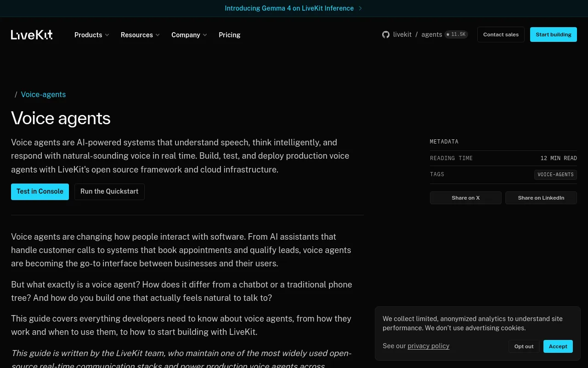Click the Voice agents page heading
588x368 pixels.
61,118
